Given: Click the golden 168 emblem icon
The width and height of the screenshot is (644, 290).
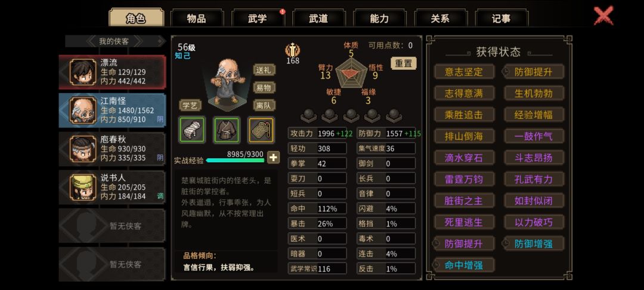Looking at the screenshot, I should tap(292, 50).
